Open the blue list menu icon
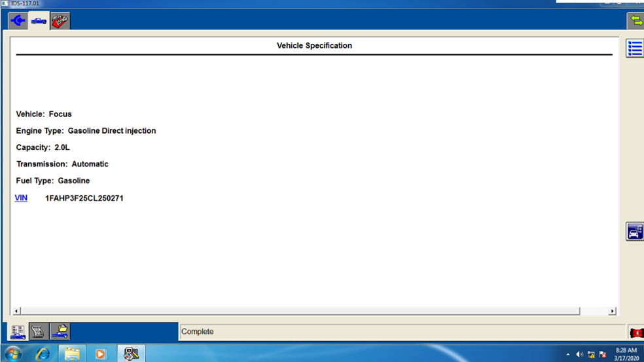The width and height of the screenshot is (644, 362). (635, 48)
